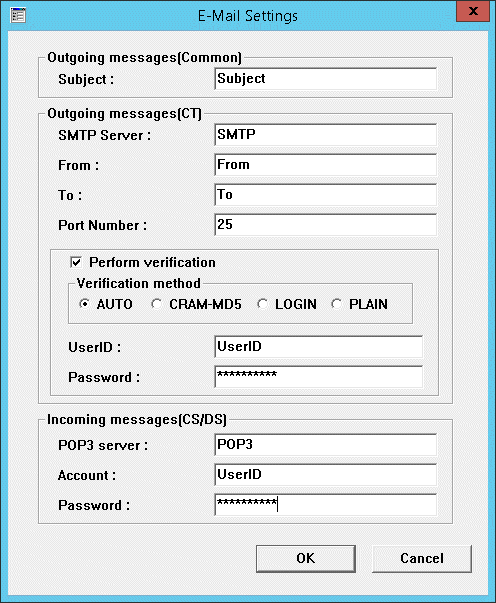
Task: Choose PLAIN verification method
Action: (x=336, y=304)
